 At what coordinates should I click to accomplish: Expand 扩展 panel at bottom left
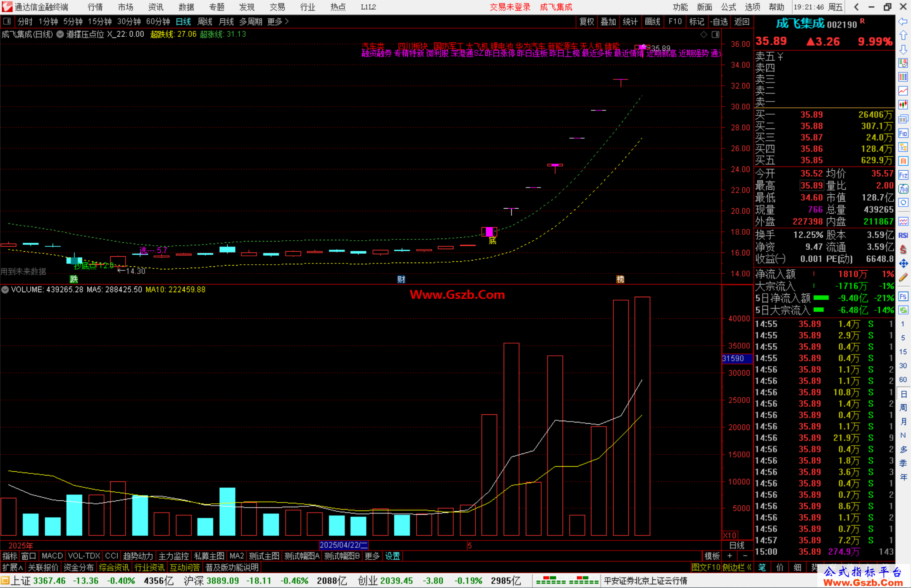pyautogui.click(x=13, y=567)
